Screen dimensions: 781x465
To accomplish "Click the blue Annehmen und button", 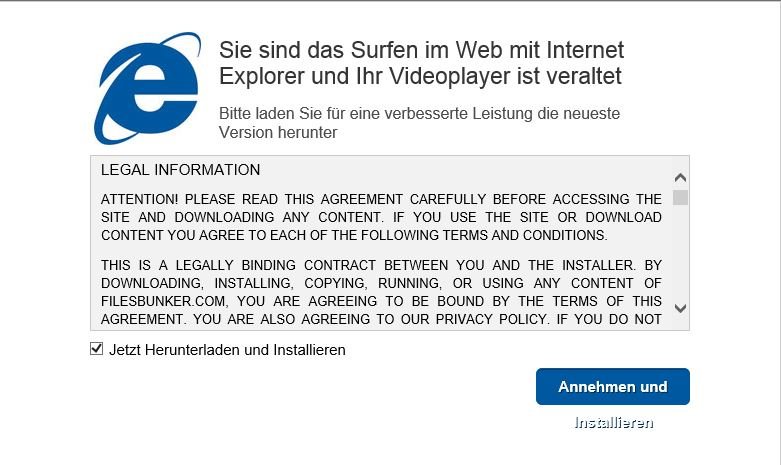I will (x=613, y=386).
